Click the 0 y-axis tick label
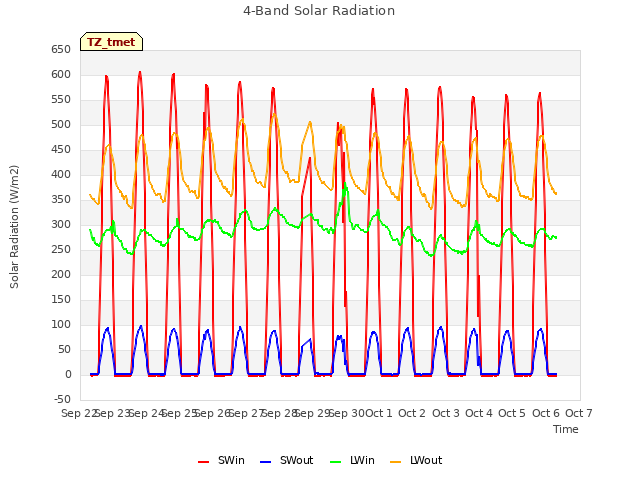This screenshot has height=480, width=640. point(68,375)
